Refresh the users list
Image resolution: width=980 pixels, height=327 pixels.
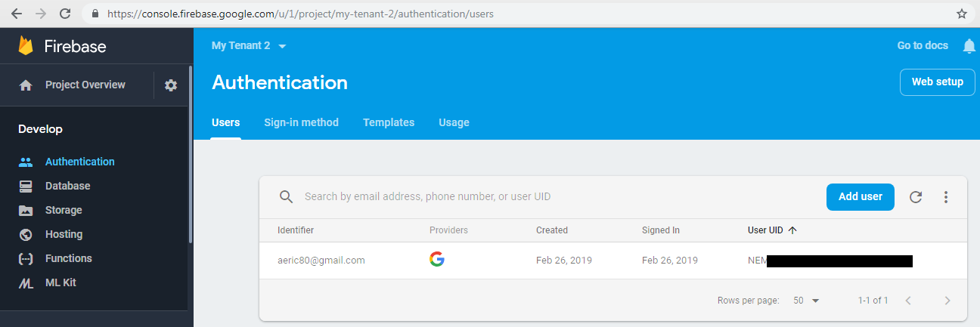[916, 197]
